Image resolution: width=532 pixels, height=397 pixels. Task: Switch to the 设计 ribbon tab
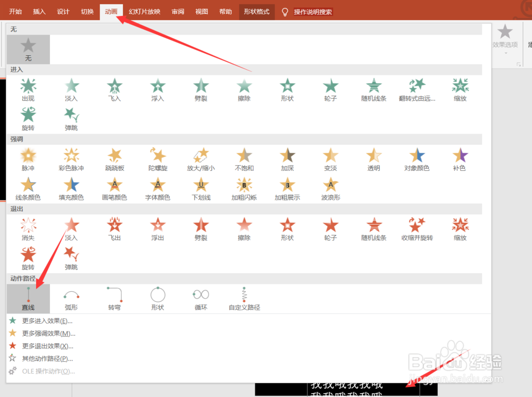click(x=63, y=12)
